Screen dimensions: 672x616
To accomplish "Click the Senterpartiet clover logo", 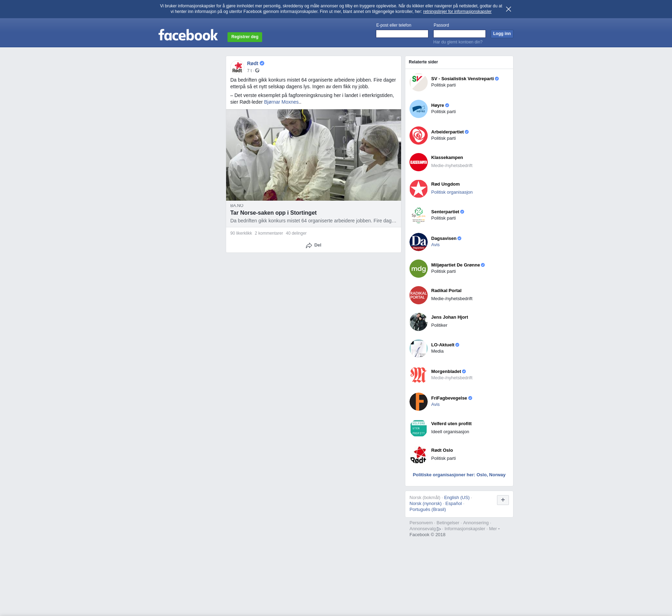I will (x=419, y=215).
